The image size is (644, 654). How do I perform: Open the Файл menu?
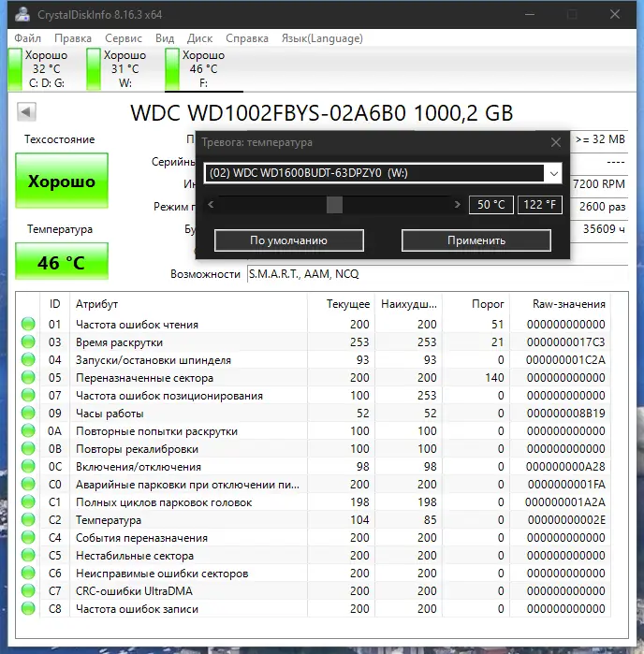coord(27,38)
